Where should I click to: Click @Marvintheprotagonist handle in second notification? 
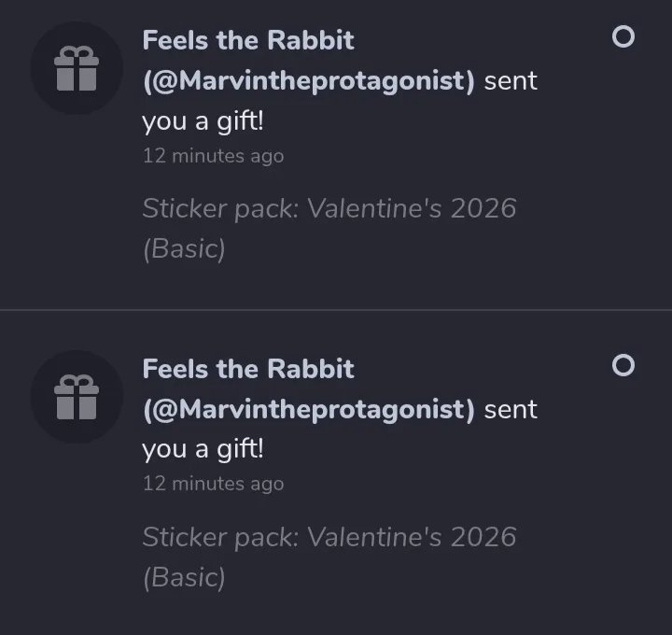click(308, 409)
